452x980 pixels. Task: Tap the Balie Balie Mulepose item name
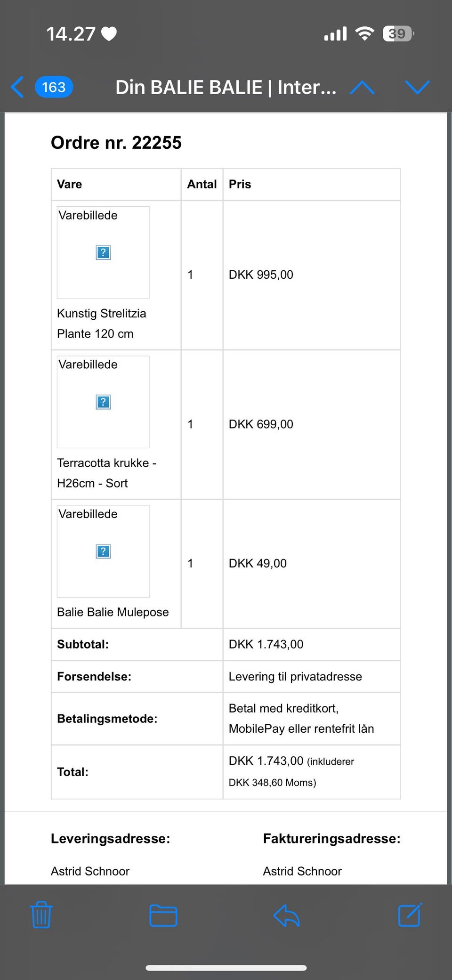(x=113, y=612)
